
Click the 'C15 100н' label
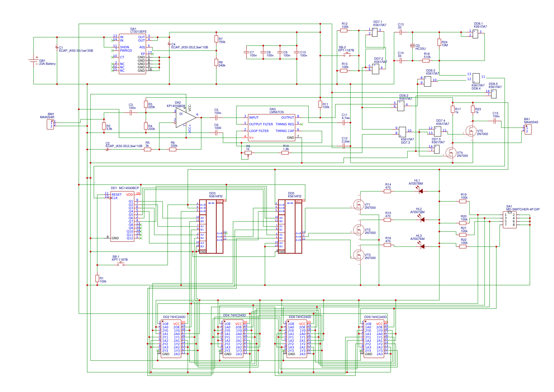tap(496, 115)
